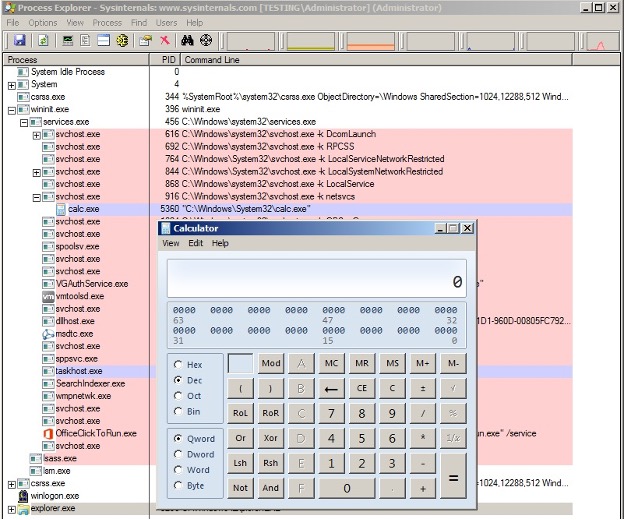Collapse the wininit.exe tree node
This screenshot has height=520, width=624.
[x=12, y=110]
